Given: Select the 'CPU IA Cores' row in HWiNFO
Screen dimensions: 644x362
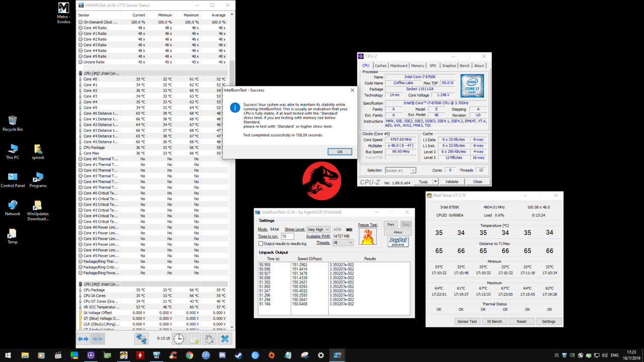Looking at the screenshot, I should click(152, 296).
